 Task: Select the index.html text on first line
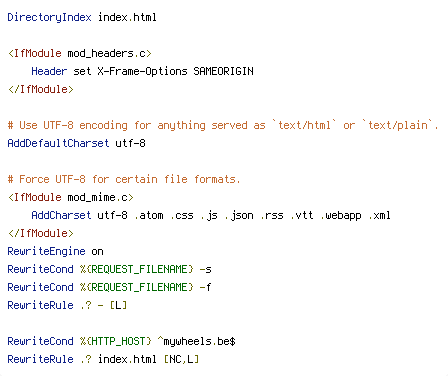(127, 17)
